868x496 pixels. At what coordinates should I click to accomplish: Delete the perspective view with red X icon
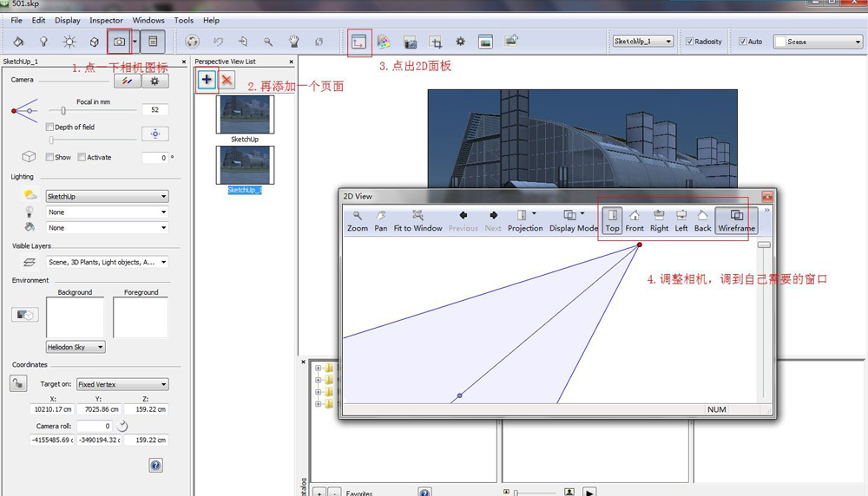227,80
